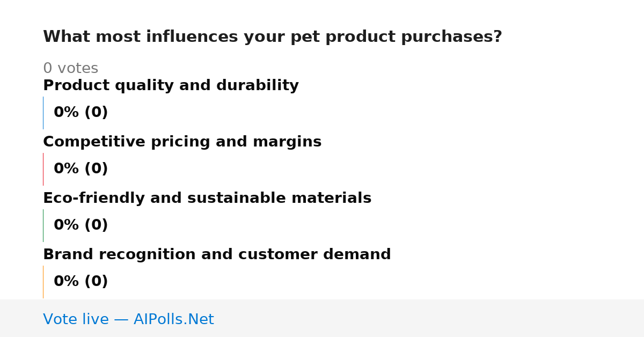Viewport: 644px width, 337px height.
Task: Click the empty gray footer bar beside the link
Action: tap(429, 318)
